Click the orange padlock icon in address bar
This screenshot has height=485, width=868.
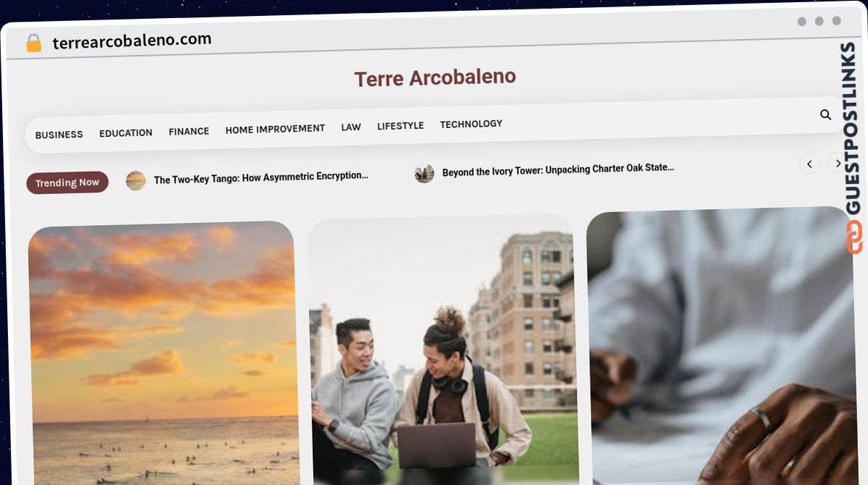tap(33, 43)
